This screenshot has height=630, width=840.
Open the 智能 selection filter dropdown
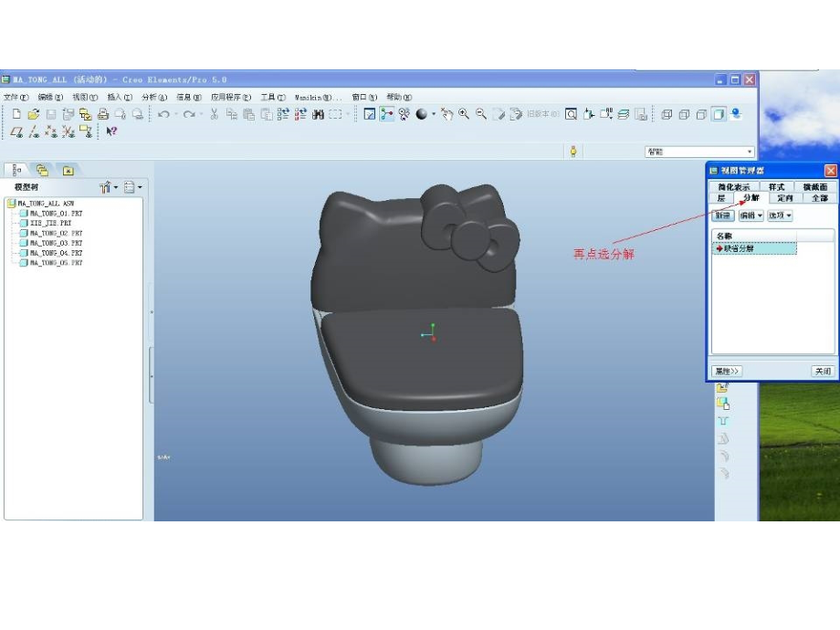tap(699, 152)
